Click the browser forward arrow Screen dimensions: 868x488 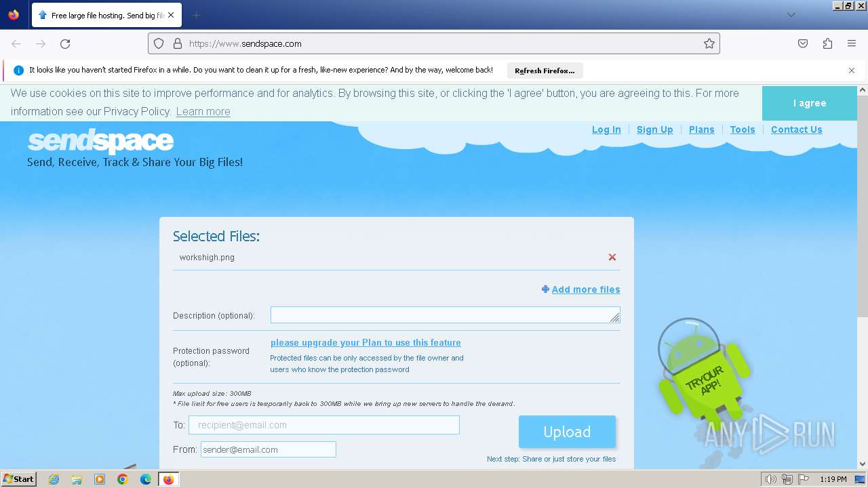tap(41, 43)
